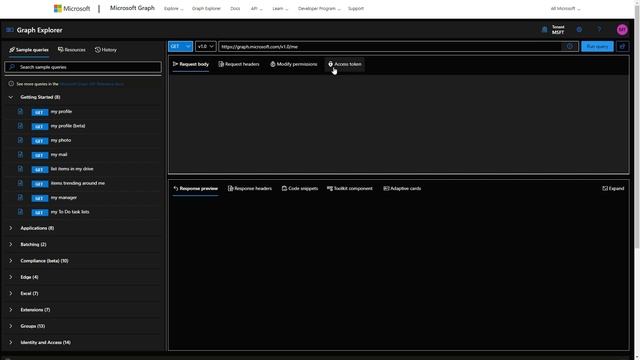Image resolution: width=640 pixels, height=360 pixels.
Task: Open the settings gear in the header
Action: [579, 30]
